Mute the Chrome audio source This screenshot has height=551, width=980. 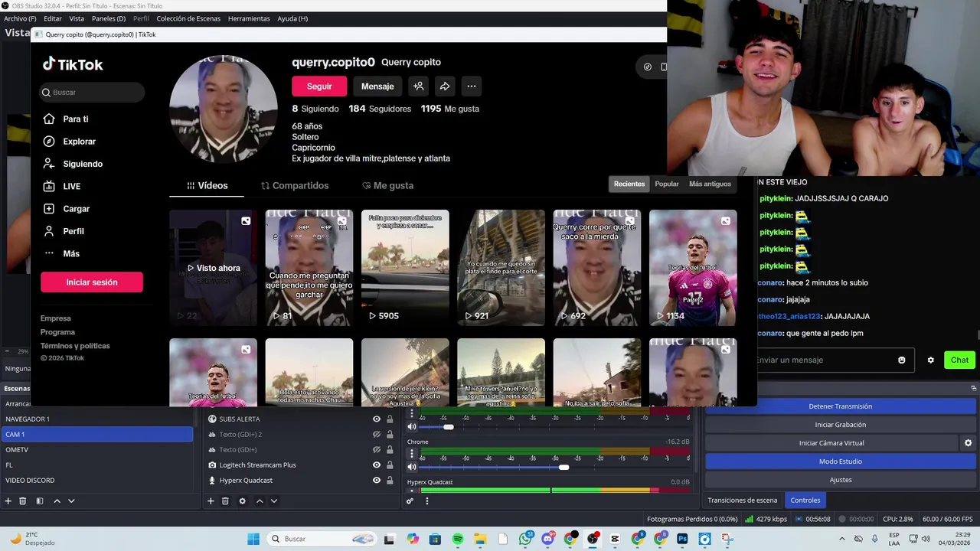pos(412,467)
